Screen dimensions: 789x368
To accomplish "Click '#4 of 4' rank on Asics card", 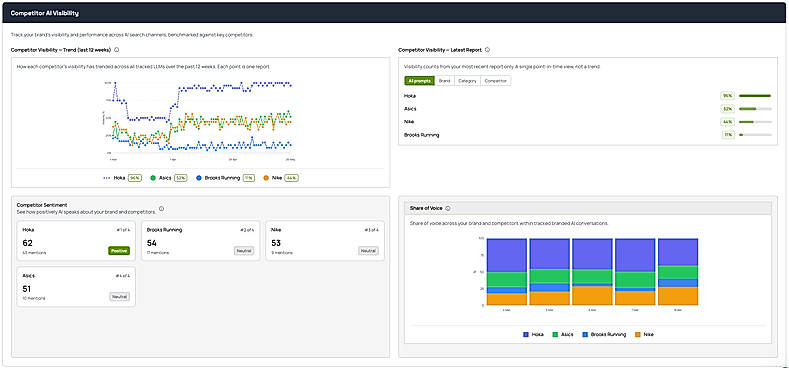I will [x=123, y=276].
